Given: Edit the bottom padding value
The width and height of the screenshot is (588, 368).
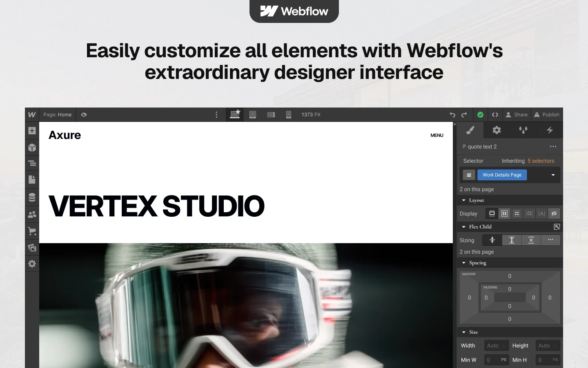Looking at the screenshot, I should (510, 306).
